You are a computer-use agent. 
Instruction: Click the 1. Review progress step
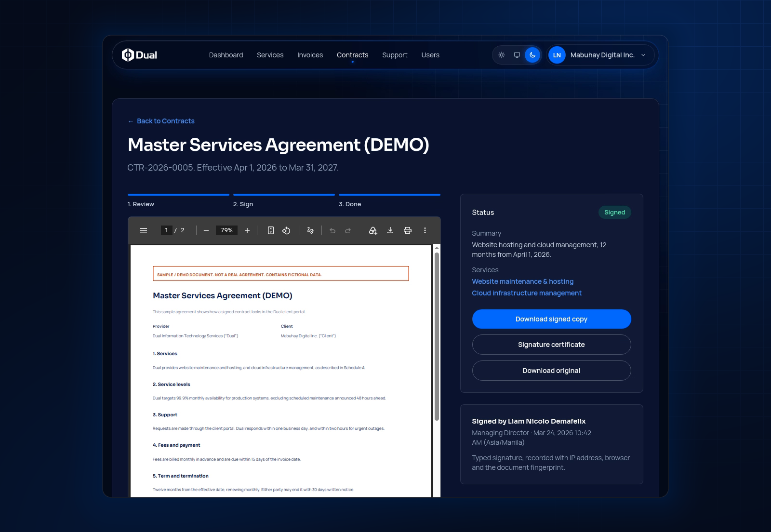click(178, 200)
